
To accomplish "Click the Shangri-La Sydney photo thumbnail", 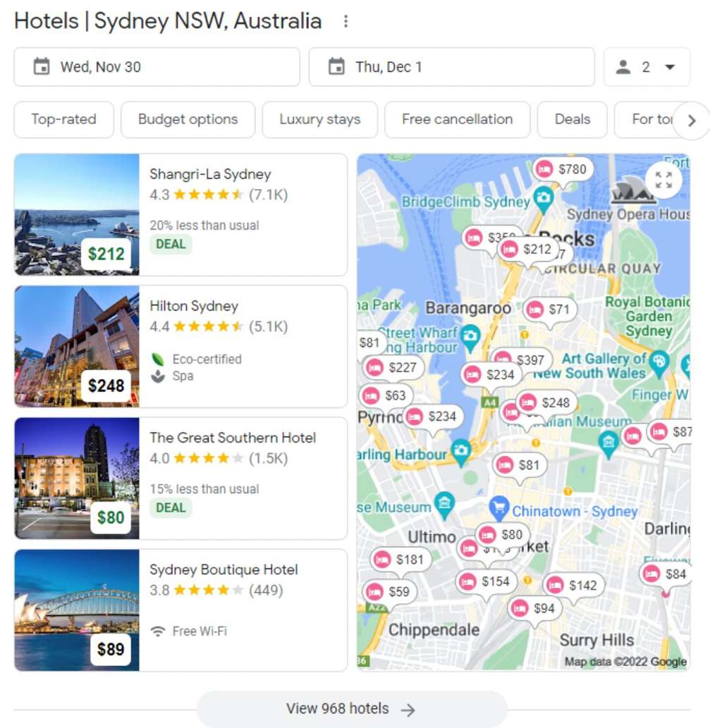I will tap(77, 214).
